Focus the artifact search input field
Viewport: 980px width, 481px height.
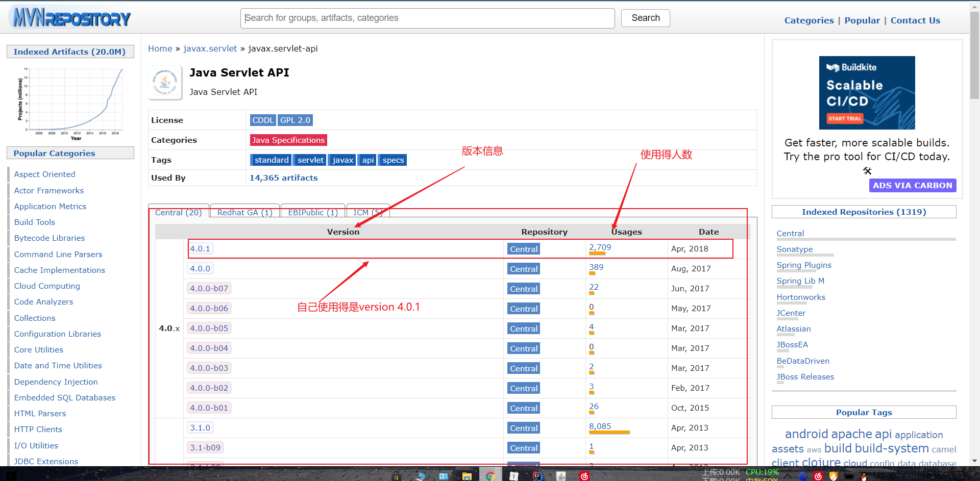[427, 18]
